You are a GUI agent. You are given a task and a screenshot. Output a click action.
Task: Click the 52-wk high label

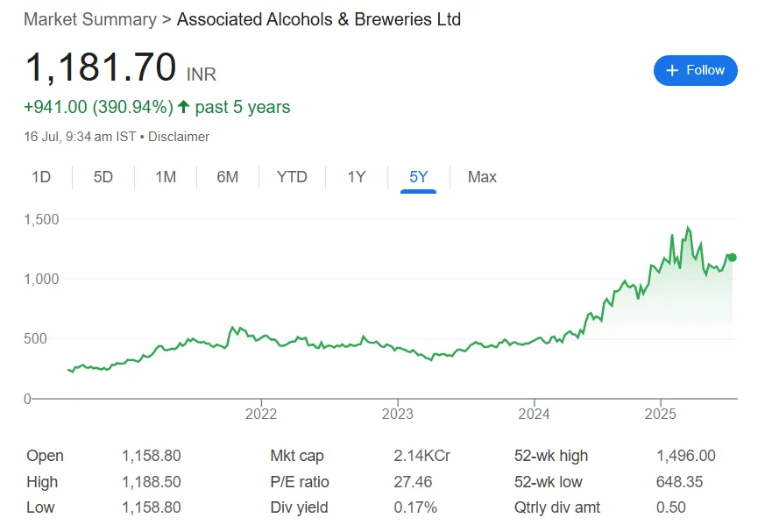(x=551, y=456)
